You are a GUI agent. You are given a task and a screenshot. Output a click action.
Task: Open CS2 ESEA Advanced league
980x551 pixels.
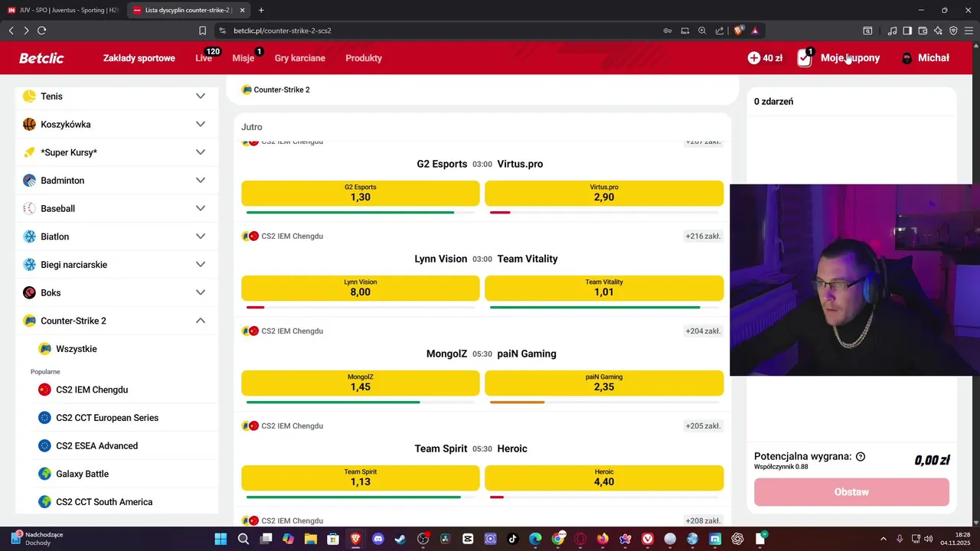(97, 446)
